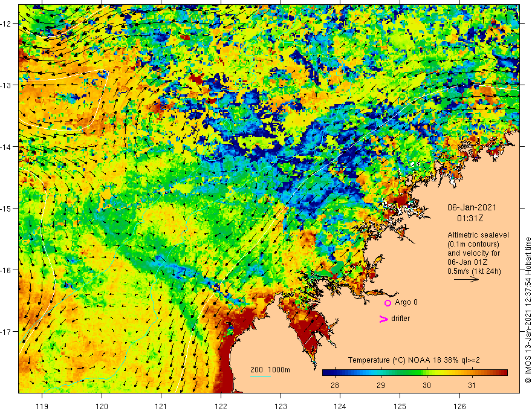532x411 pixels.
Task: Click the longitude 125 axis label
Action: 400,406
